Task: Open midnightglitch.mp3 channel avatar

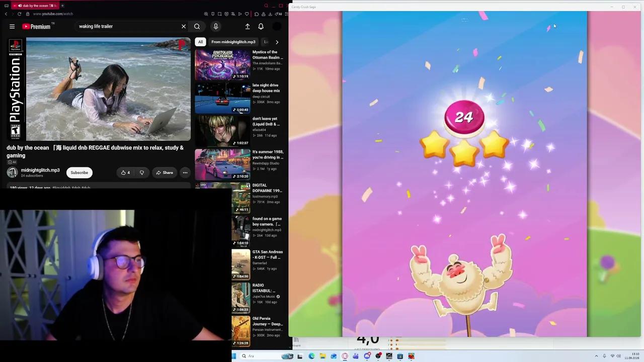Action: tap(12, 172)
